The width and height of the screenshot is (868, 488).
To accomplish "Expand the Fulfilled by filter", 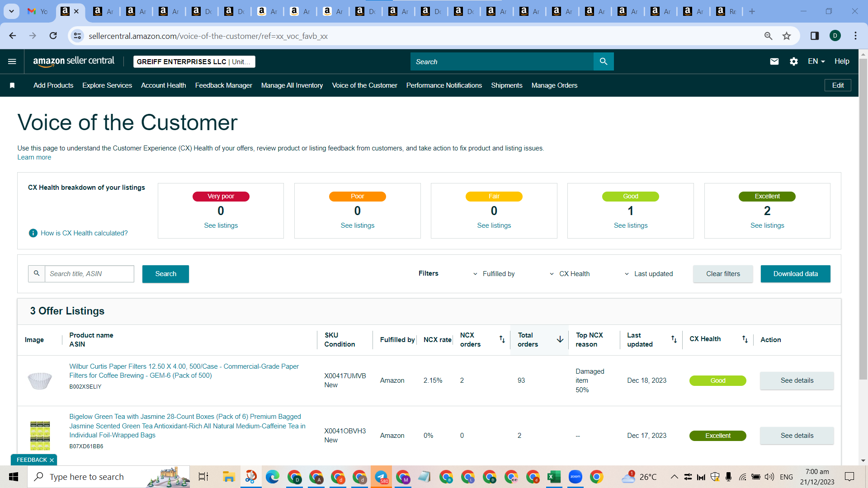I will click(x=494, y=274).
